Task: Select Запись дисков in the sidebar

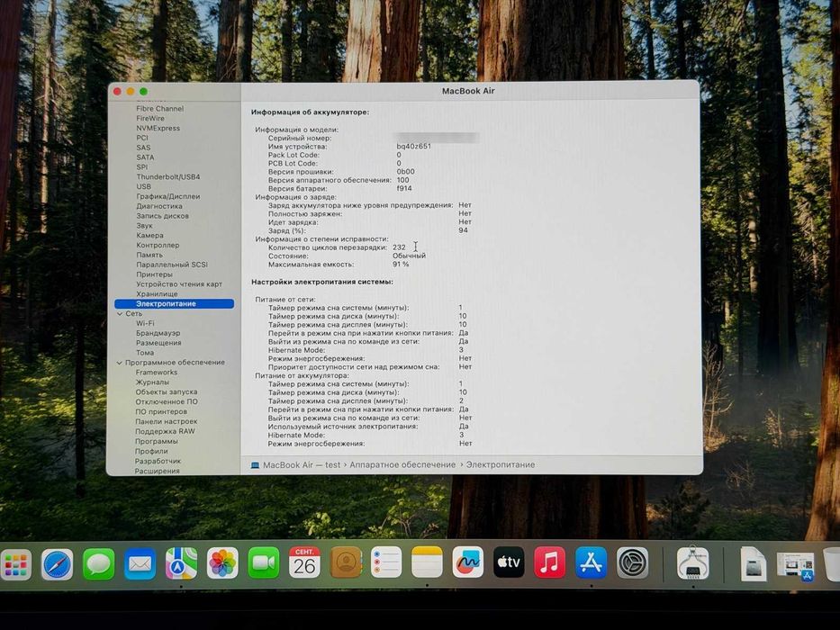Action: pos(162,216)
